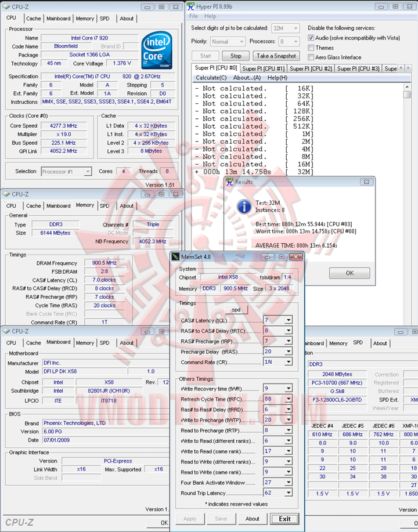The height and width of the screenshot is (532, 418).
Task: Open About tab in the Memory CPU-Z window
Action: coord(127,206)
